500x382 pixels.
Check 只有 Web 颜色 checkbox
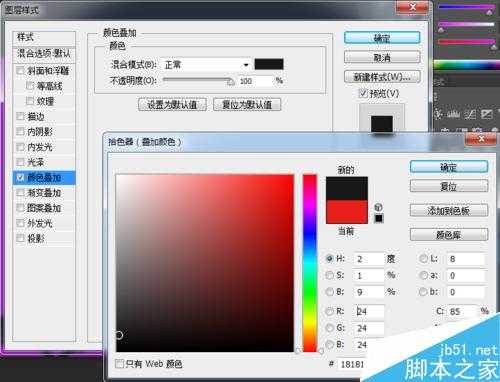119,363
